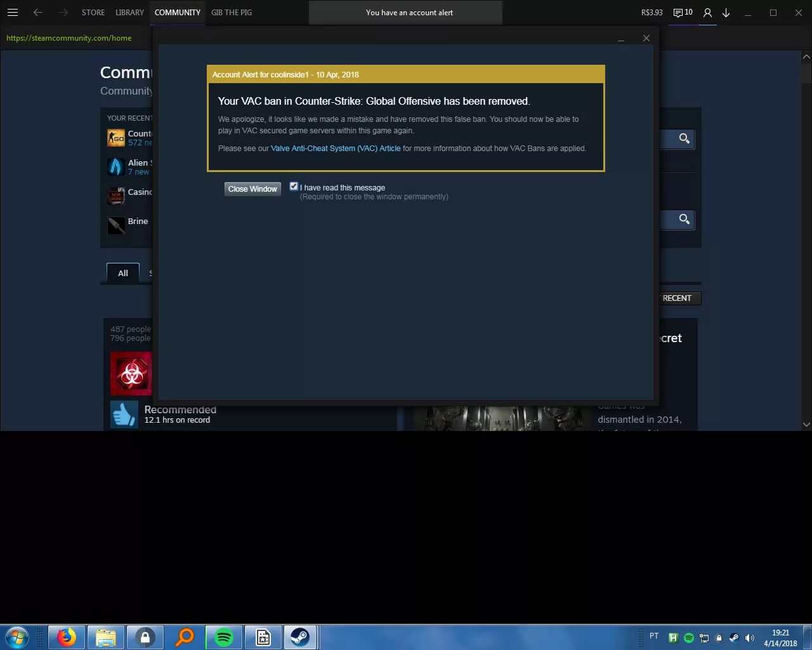Image resolution: width=812 pixels, height=650 pixels.
Task: Click the Brine game icon
Action: pyautogui.click(x=116, y=225)
